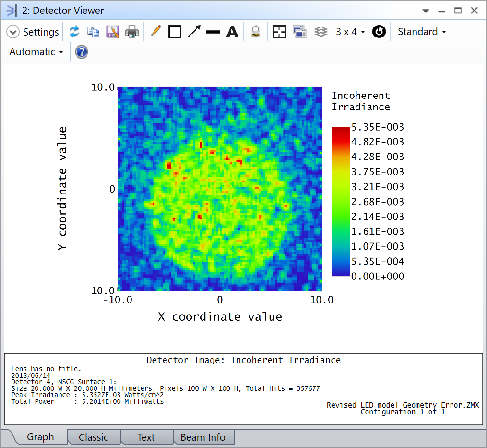Switch to the Graph tab
487x448 pixels.
click(x=40, y=437)
